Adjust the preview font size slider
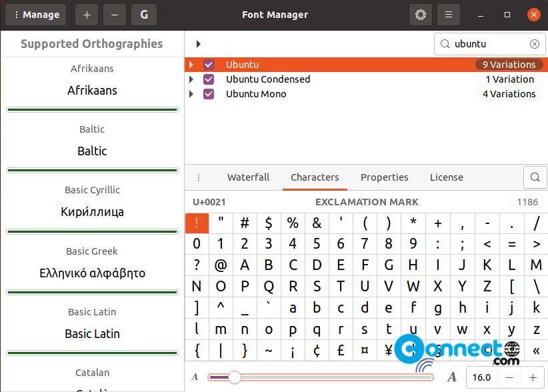 coord(321,377)
